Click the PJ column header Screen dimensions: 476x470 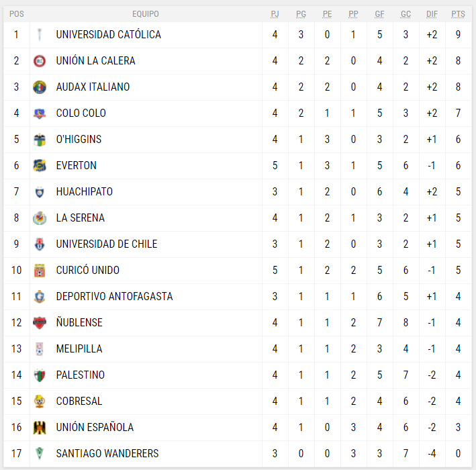[275, 13]
